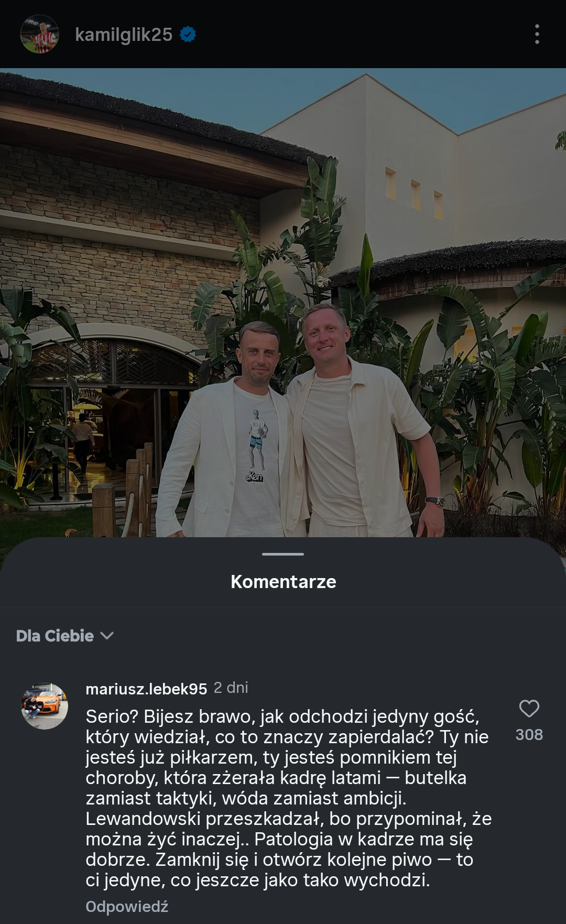Image resolution: width=566 pixels, height=924 pixels.
Task: Like mariusz.lebek95's comment with the heart
Action: pos(529,709)
